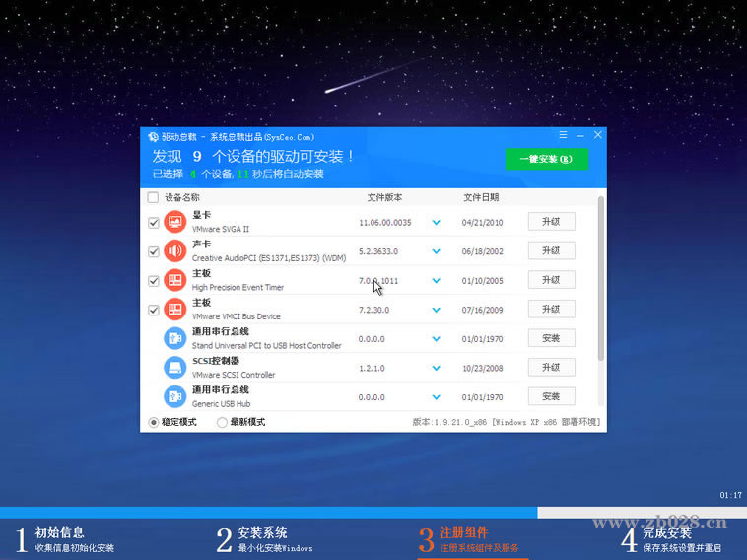Expand version dropdown for Creative AudioPCI
747x560 pixels.
coord(436,251)
